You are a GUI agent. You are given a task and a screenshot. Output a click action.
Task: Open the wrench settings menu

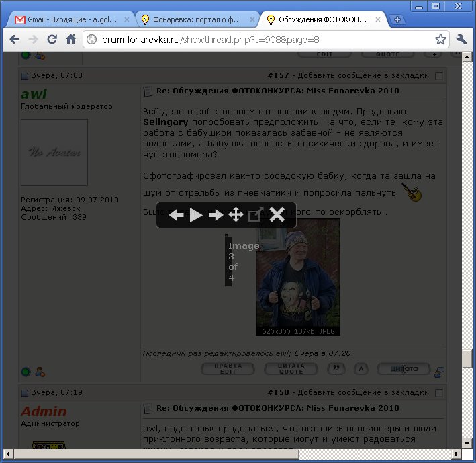(461, 39)
